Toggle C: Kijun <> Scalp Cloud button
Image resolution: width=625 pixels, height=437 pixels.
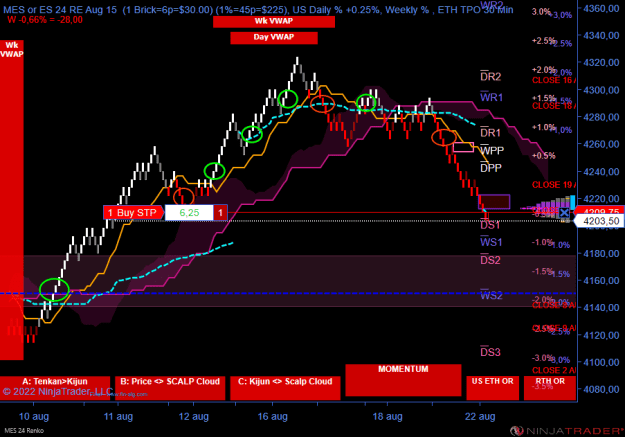tap(285, 388)
